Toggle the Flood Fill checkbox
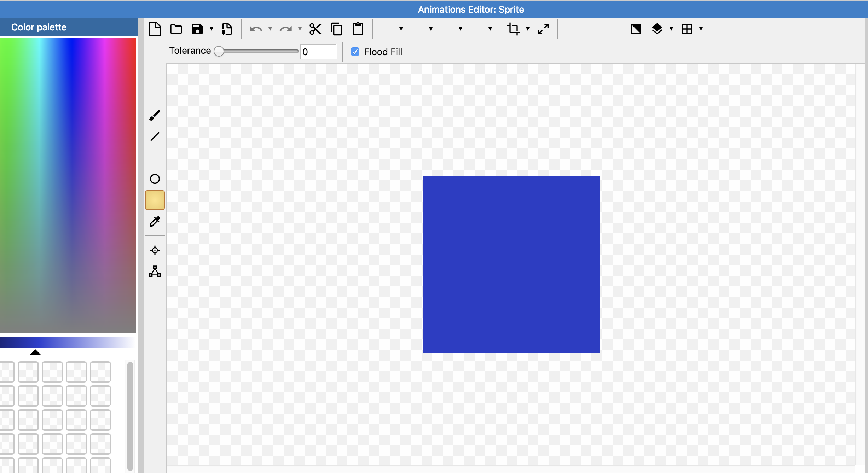 pyautogui.click(x=355, y=52)
